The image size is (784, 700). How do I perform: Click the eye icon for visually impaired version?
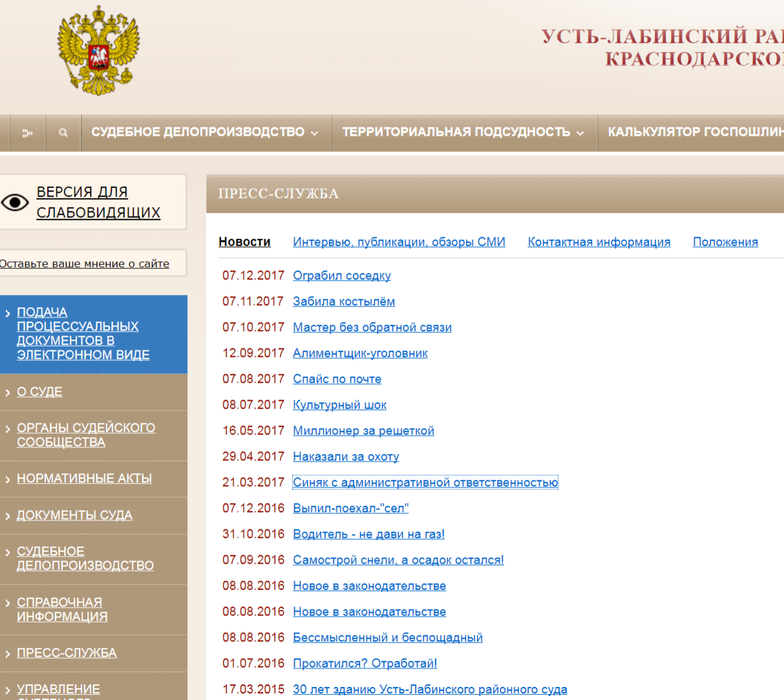coord(15,202)
